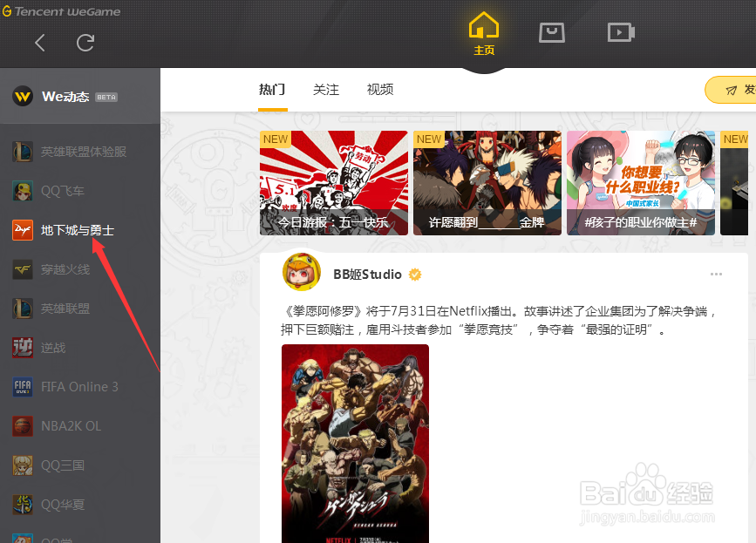Stay on the 热门 tab
The image size is (756, 543).
click(x=272, y=89)
